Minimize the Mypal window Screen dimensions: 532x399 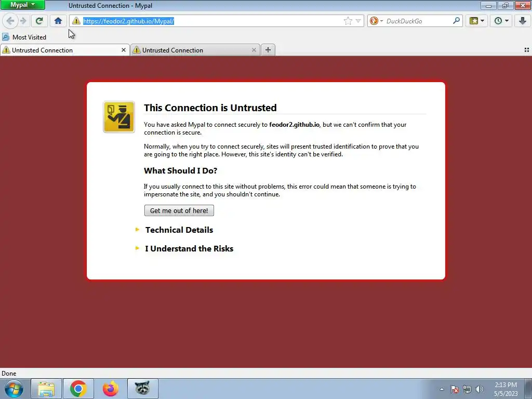pos(488,5)
